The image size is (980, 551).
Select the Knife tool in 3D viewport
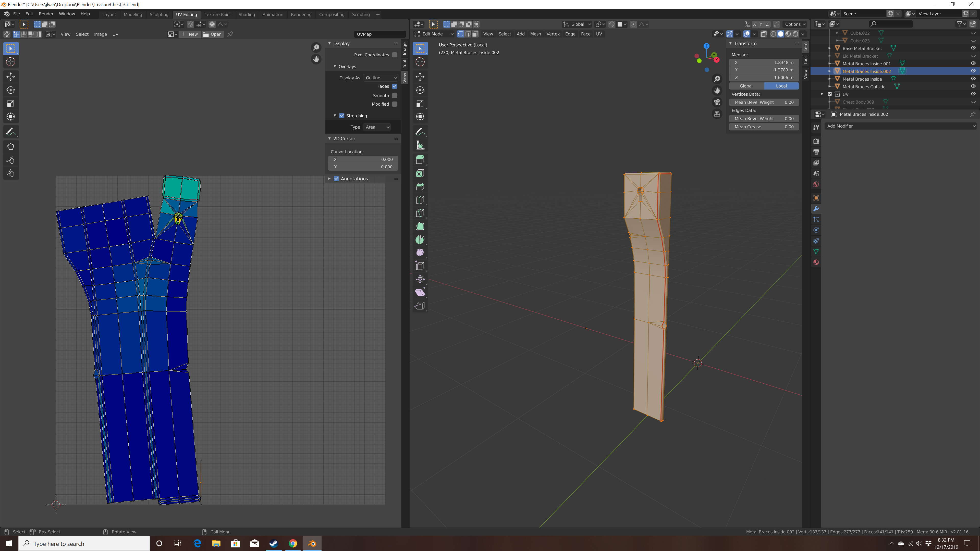(x=420, y=213)
